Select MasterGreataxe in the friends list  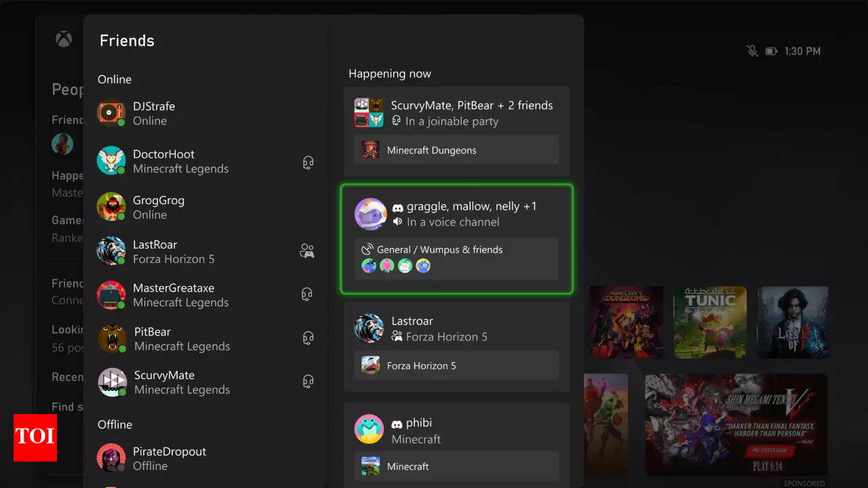tap(206, 295)
